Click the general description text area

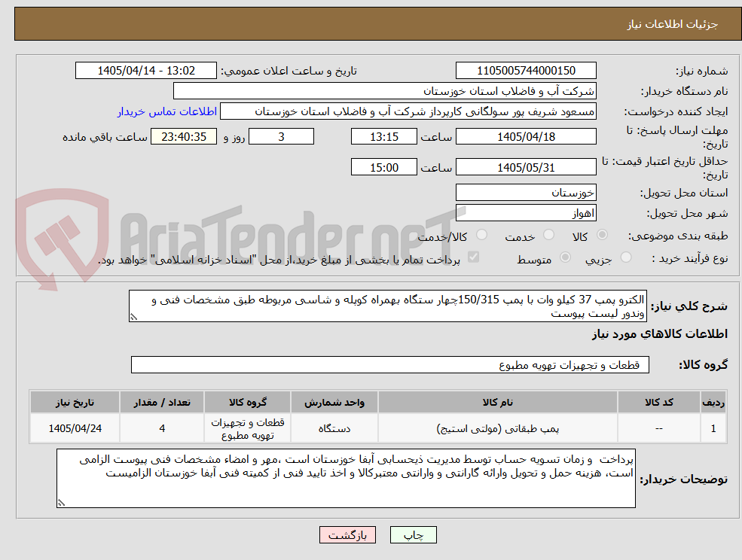tap(387, 306)
